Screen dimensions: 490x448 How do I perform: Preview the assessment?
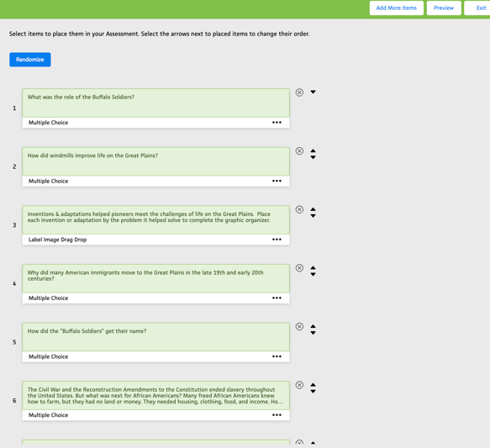click(444, 8)
